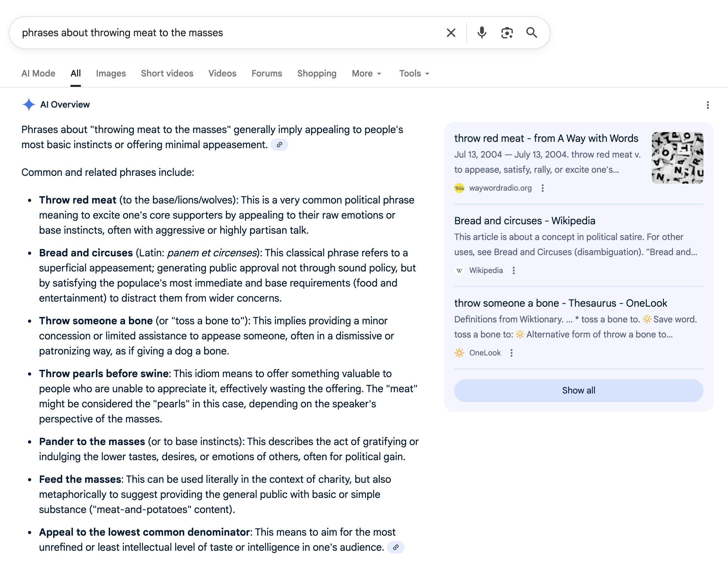Click the magnifying glass search button
The image size is (728, 563).
point(532,33)
